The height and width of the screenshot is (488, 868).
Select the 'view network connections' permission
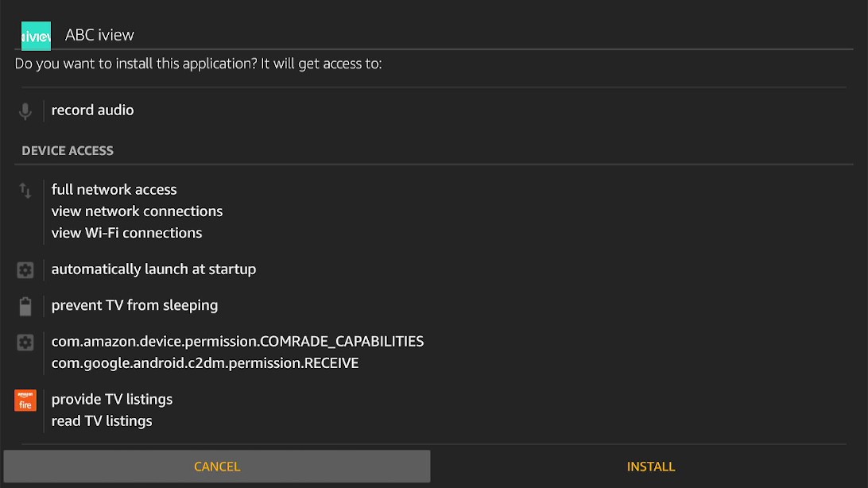coord(137,211)
